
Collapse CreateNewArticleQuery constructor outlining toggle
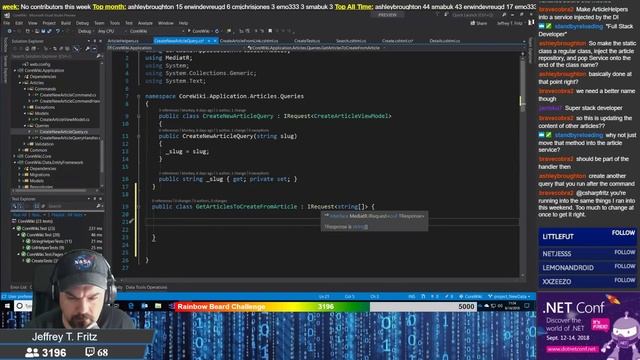coord(139,136)
